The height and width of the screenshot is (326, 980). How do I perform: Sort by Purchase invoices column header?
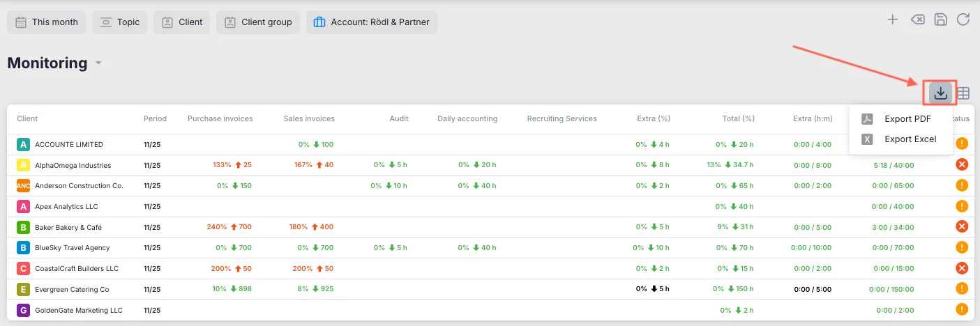click(x=220, y=119)
